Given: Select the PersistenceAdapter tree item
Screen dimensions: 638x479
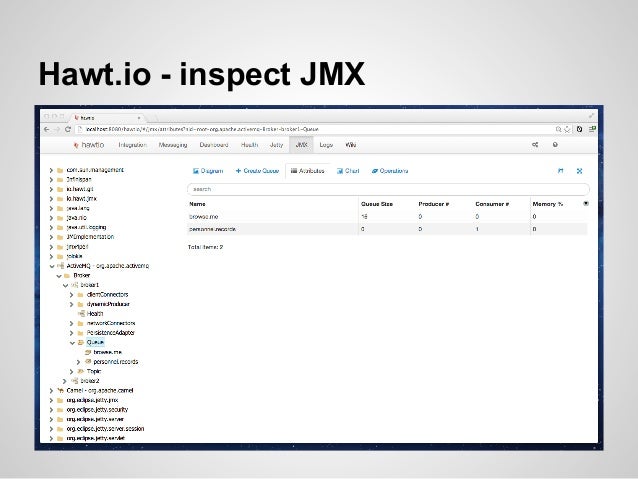Looking at the screenshot, I should (x=111, y=333).
